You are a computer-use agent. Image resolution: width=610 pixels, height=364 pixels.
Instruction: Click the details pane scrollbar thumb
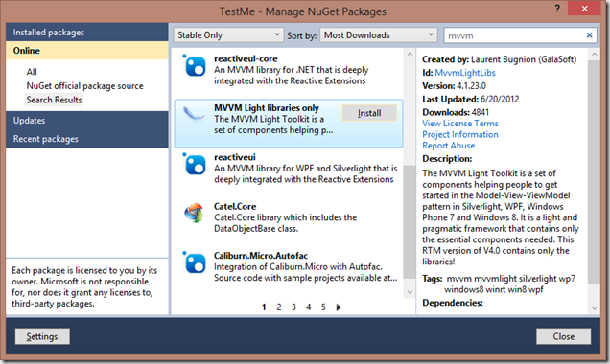[x=594, y=172]
